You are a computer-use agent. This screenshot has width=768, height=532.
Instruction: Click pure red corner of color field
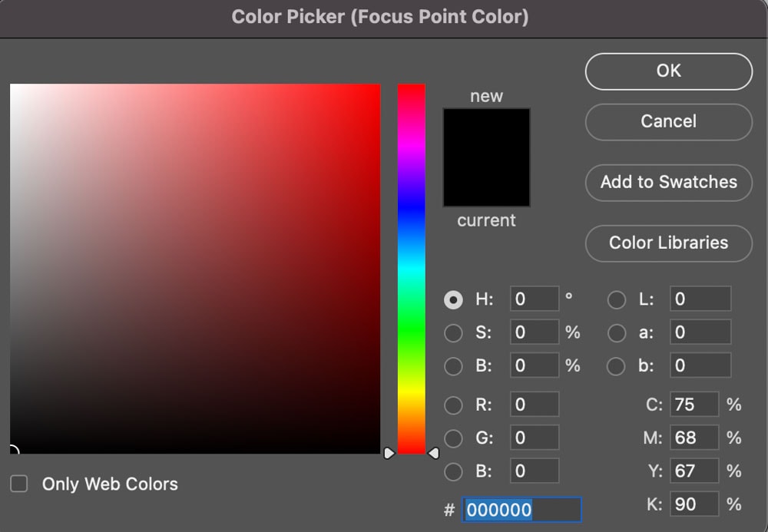(x=377, y=87)
